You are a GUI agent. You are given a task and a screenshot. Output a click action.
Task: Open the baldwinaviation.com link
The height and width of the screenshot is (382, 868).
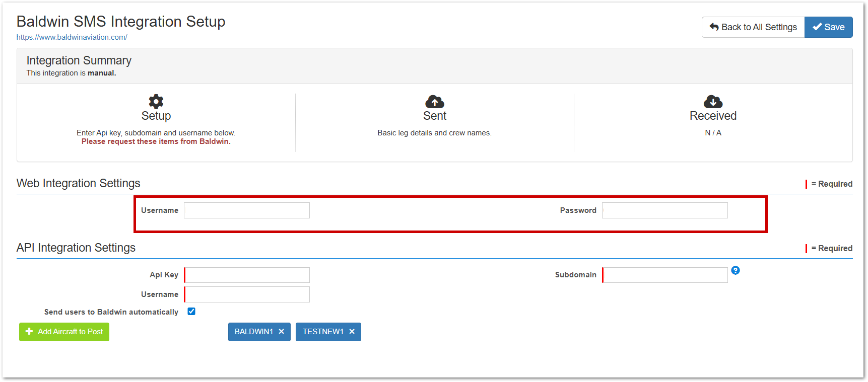(72, 37)
